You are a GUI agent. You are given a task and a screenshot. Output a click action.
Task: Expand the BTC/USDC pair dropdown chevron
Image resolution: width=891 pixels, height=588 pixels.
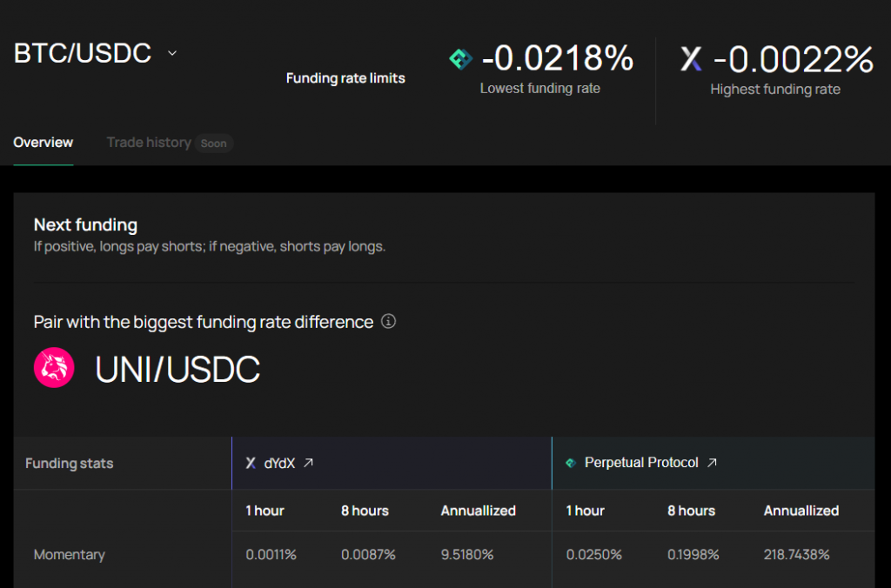[172, 54]
